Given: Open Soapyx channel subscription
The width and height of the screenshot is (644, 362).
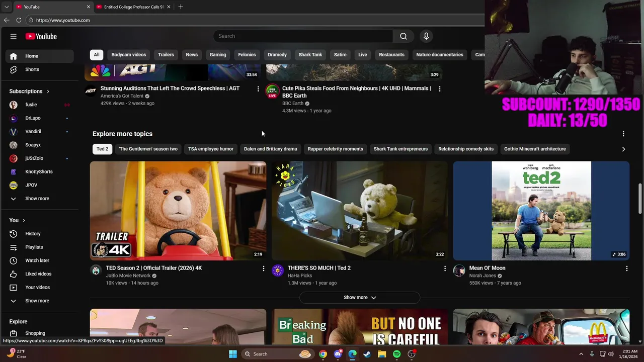Looking at the screenshot, I should point(39,145).
